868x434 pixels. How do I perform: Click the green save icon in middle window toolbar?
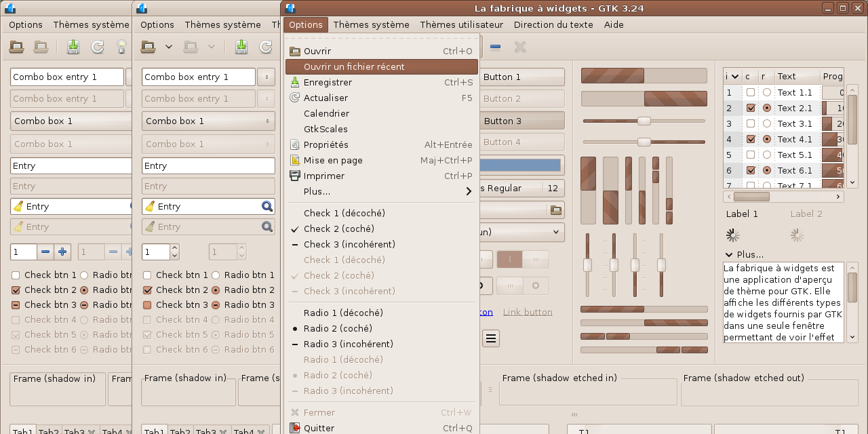click(241, 47)
